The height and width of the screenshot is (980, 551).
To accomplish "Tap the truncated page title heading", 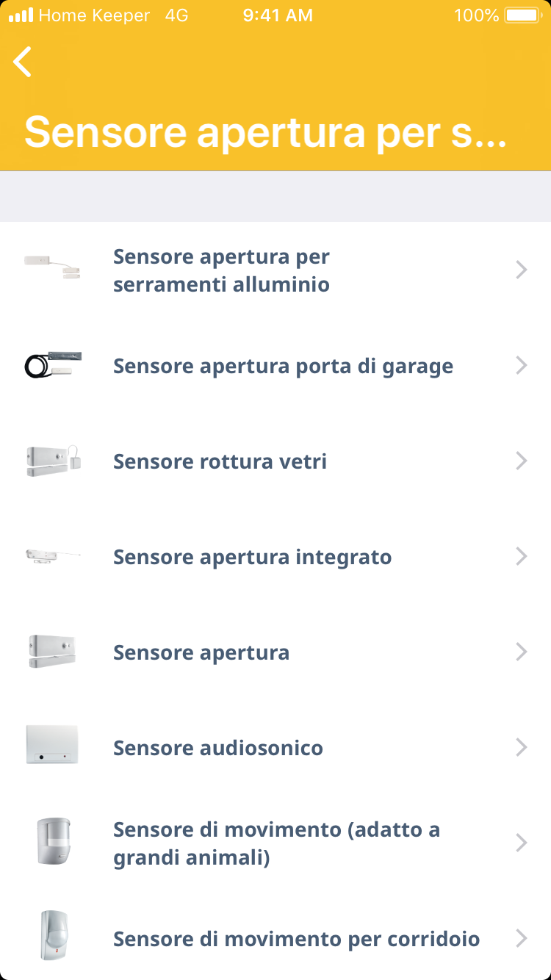I will click(265, 131).
